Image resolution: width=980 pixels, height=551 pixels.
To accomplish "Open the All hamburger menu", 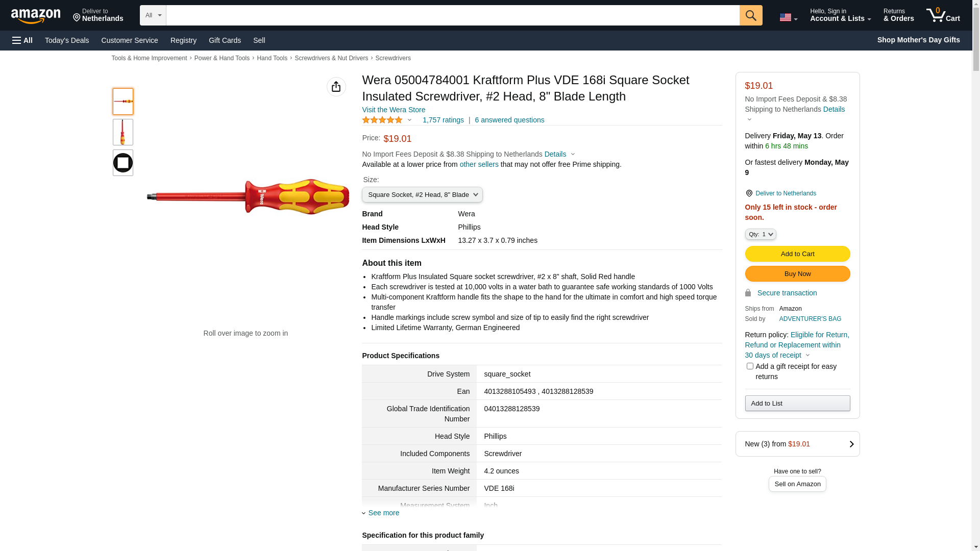I will pos(22,40).
